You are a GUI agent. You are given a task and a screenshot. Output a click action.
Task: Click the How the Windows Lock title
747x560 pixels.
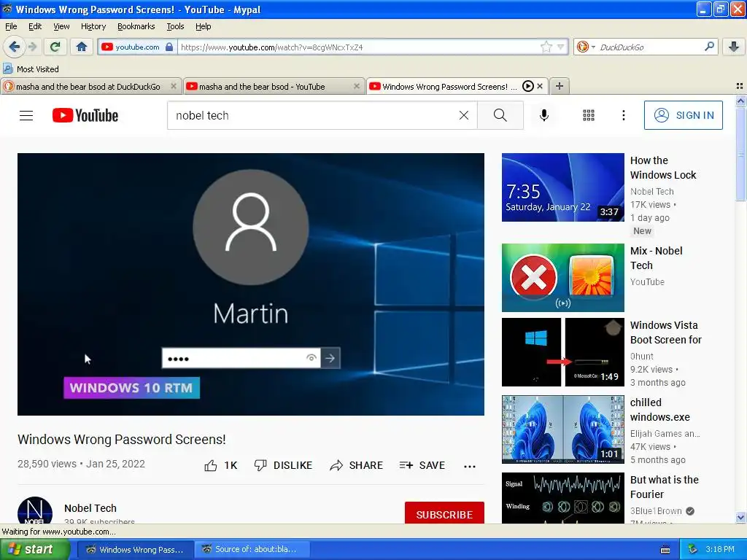[x=663, y=168]
